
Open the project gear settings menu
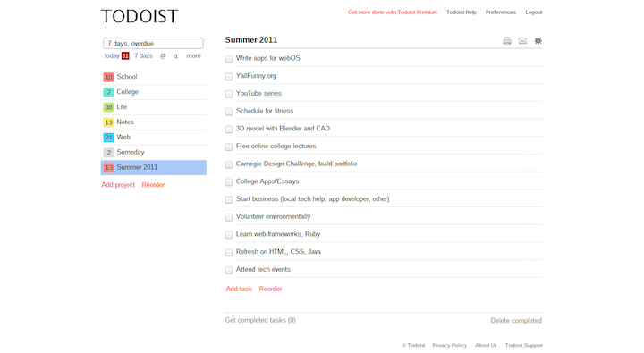[538, 40]
